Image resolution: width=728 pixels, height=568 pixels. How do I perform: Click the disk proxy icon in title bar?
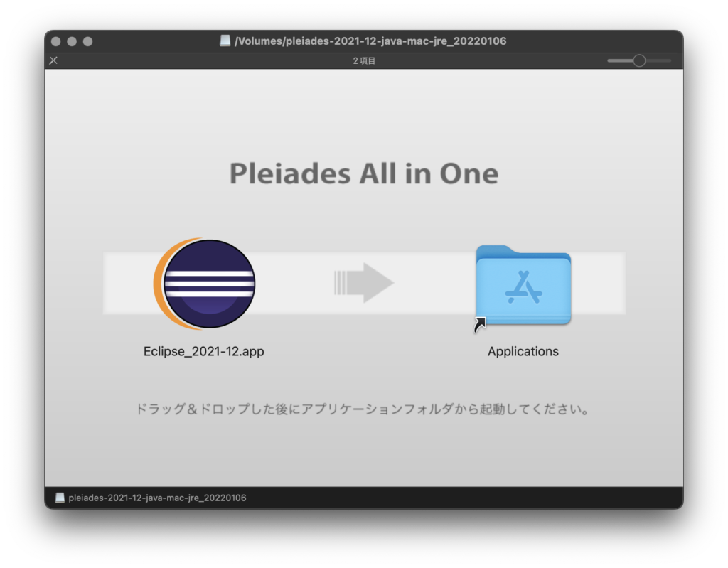point(225,41)
